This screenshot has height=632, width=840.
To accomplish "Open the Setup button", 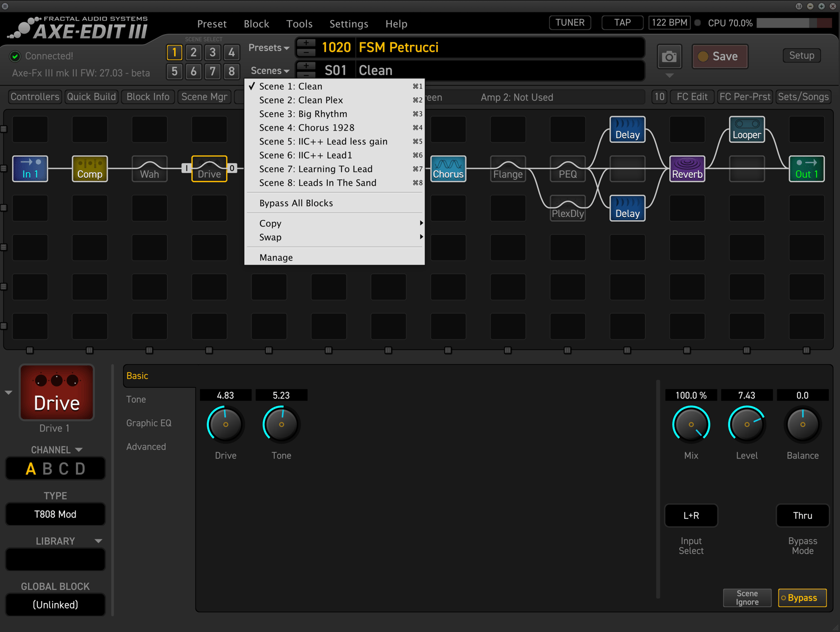I will (x=802, y=55).
